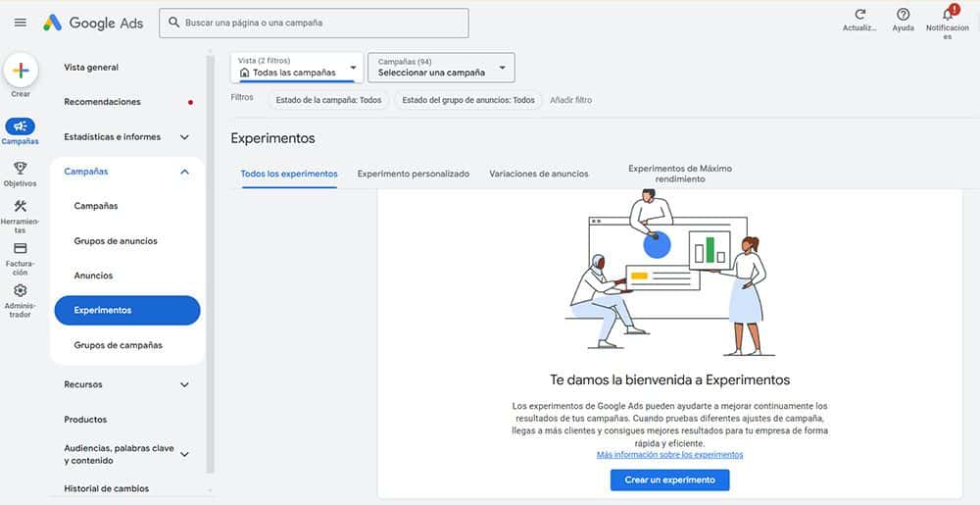Click the Crear plus button
This screenshot has width=980, height=505.
(21, 70)
